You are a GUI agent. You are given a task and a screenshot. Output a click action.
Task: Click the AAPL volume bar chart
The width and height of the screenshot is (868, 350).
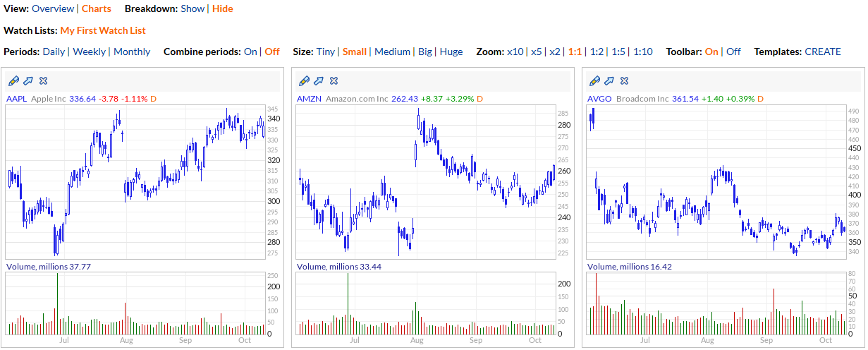click(x=135, y=303)
